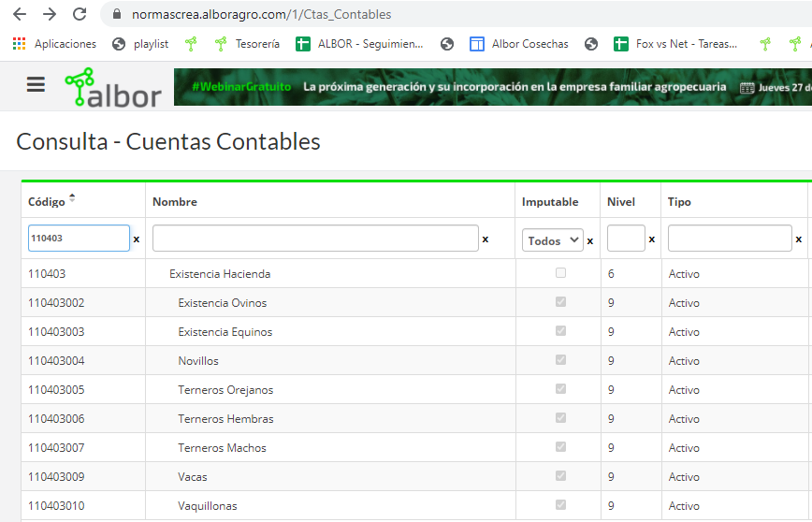812x522 pixels.
Task: Select the Existencia Equinos row name
Action: coord(225,332)
